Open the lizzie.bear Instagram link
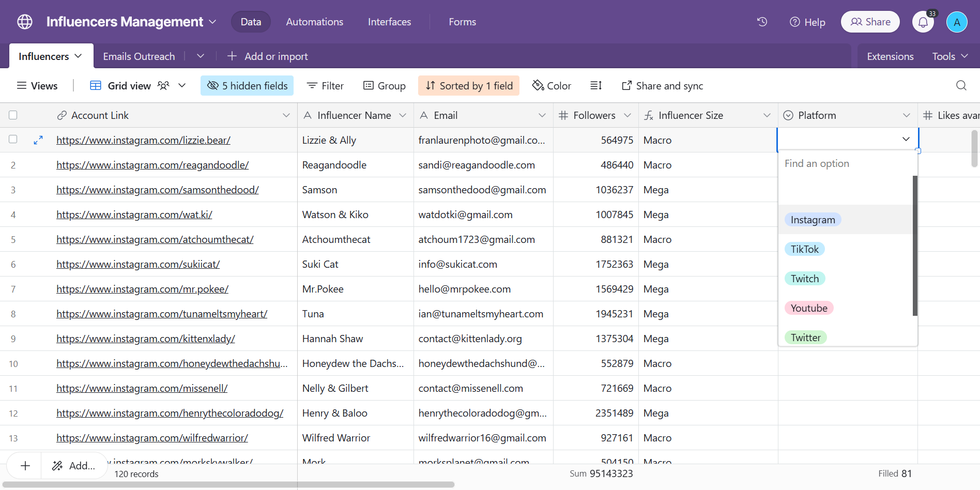Image resolution: width=980 pixels, height=490 pixels. (x=143, y=140)
